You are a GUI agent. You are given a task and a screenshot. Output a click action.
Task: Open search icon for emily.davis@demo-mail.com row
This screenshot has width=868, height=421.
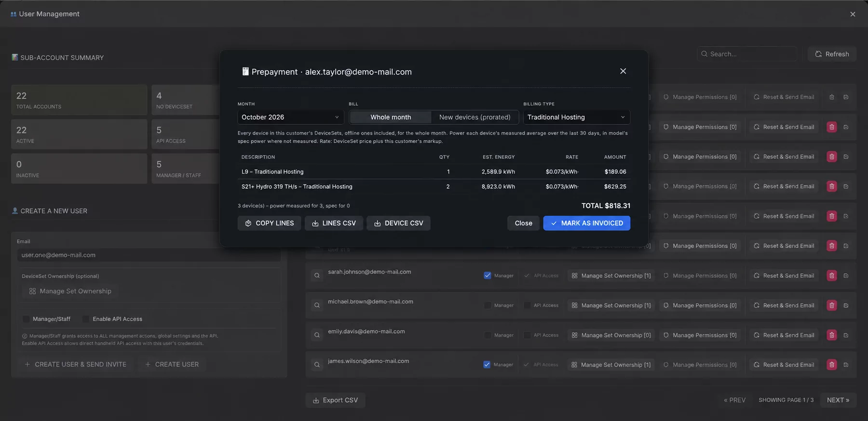point(317,335)
